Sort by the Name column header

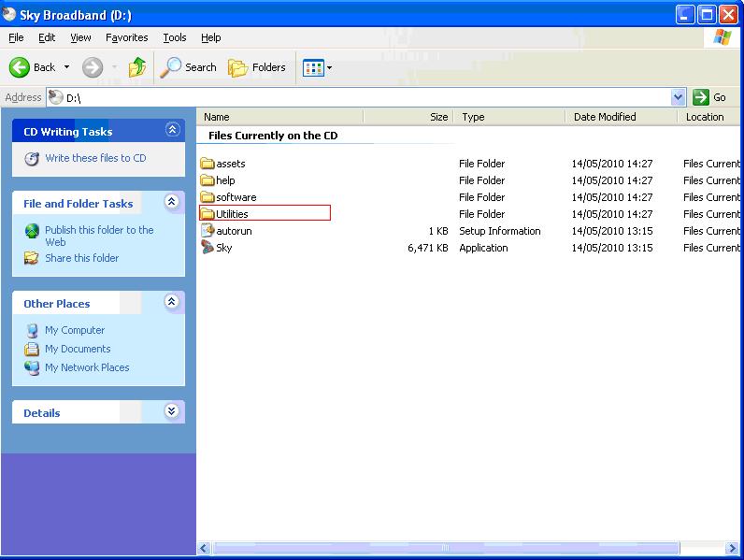(280, 117)
